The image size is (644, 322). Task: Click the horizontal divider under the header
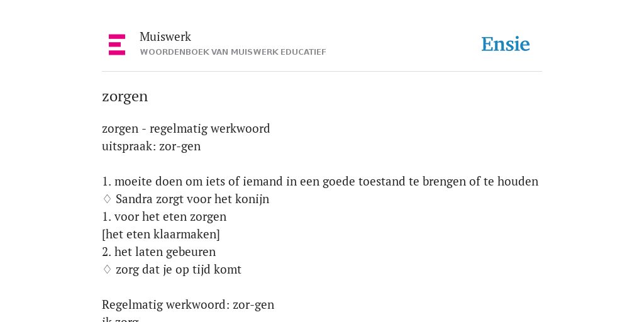pos(322,72)
